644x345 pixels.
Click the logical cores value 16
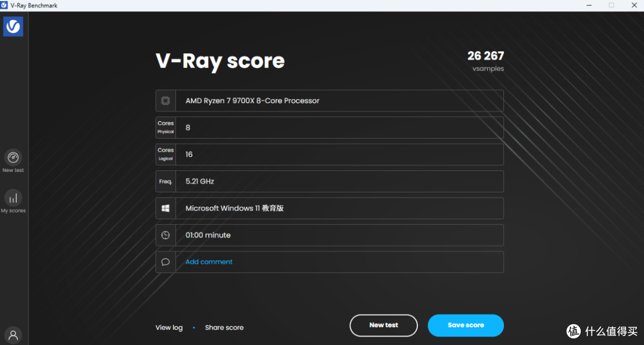point(189,155)
